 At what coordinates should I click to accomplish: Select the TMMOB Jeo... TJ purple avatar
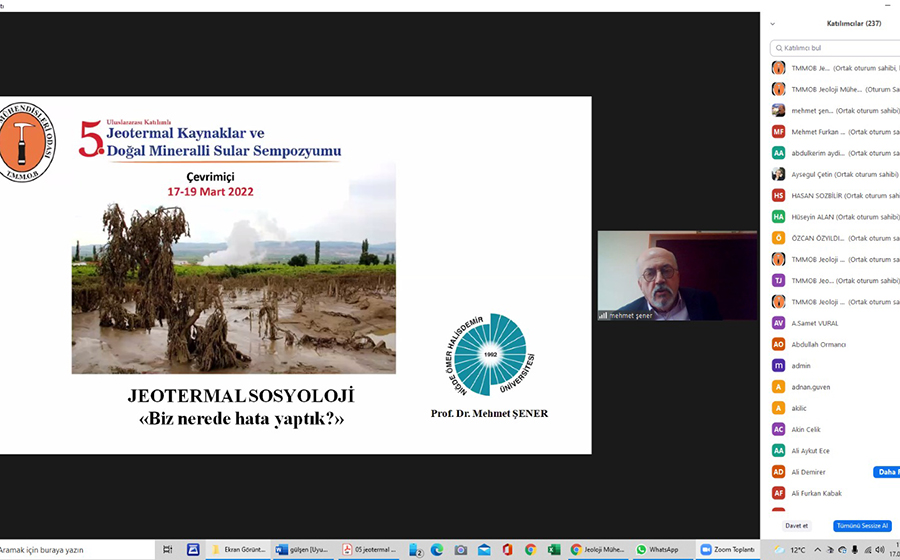click(x=778, y=280)
